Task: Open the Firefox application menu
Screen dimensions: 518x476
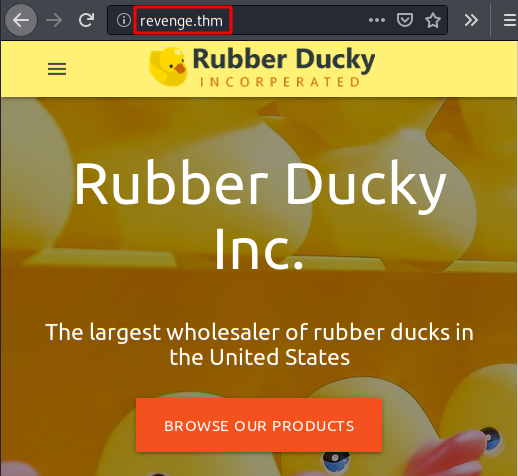Action: [x=510, y=20]
